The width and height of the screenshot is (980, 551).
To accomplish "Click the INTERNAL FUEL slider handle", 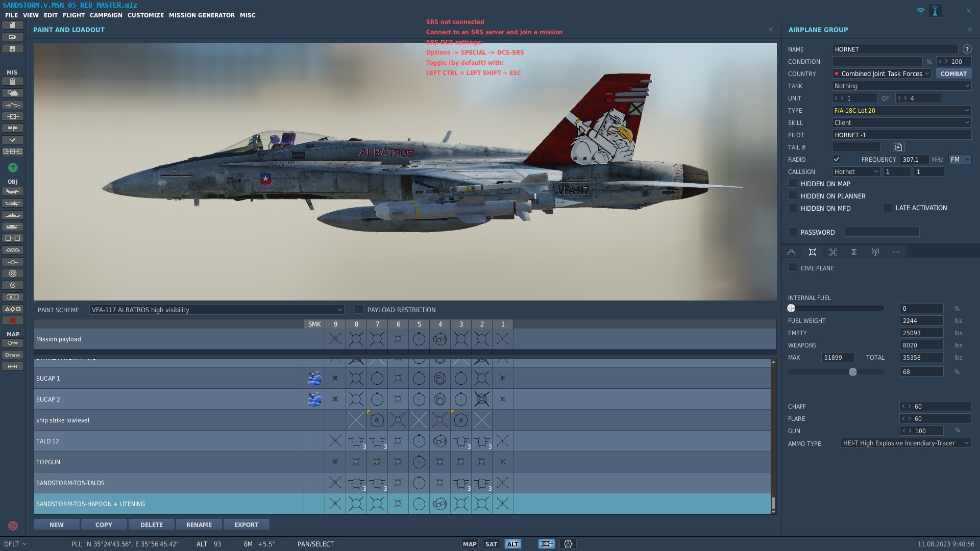I will pyautogui.click(x=791, y=308).
